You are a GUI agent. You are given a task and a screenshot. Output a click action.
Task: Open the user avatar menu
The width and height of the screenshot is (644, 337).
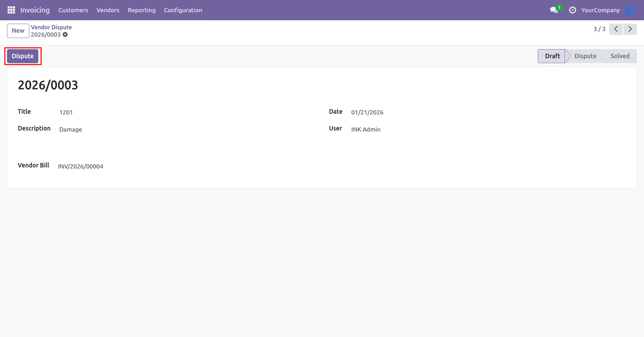(631, 10)
